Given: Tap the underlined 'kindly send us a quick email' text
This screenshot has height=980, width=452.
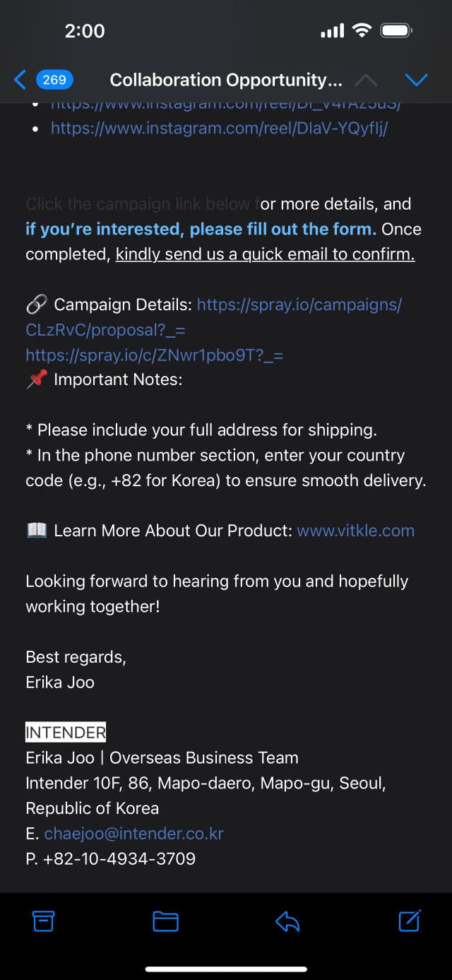Looking at the screenshot, I should click(x=265, y=254).
